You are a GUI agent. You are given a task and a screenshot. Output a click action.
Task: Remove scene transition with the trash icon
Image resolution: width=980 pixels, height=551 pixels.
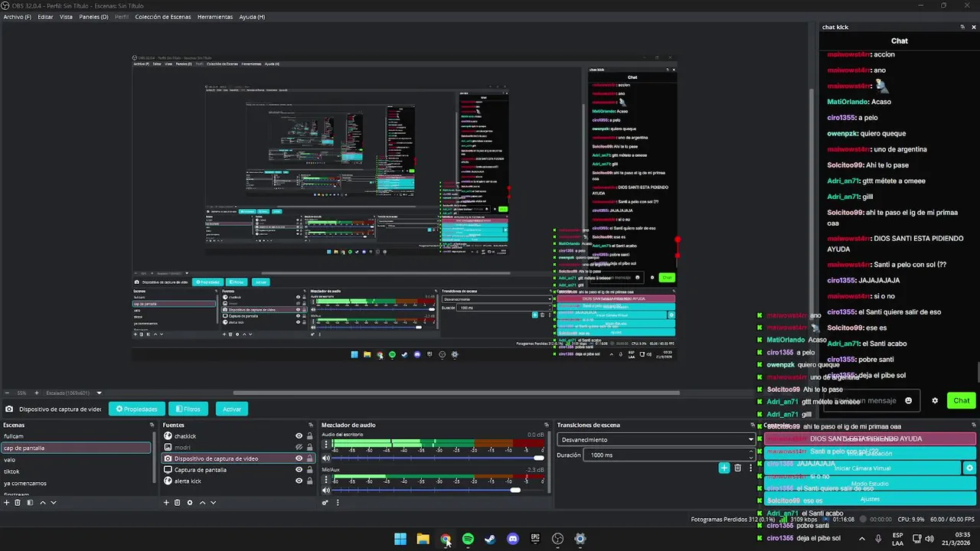click(738, 468)
